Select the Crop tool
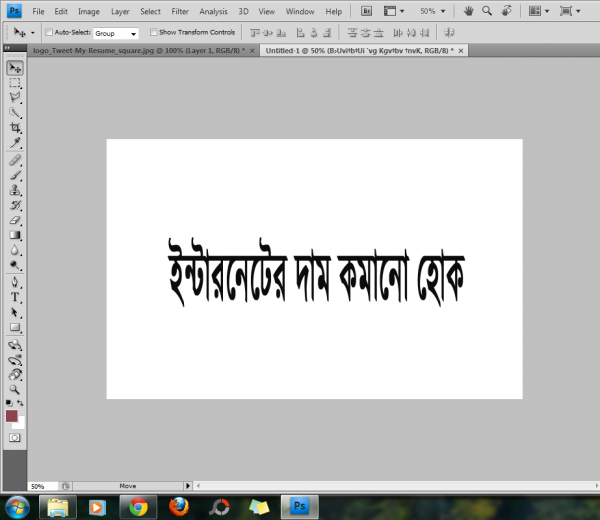 [15, 128]
